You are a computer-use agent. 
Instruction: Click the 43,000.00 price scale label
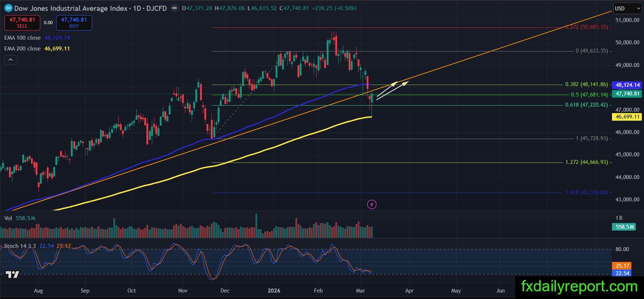point(627,200)
